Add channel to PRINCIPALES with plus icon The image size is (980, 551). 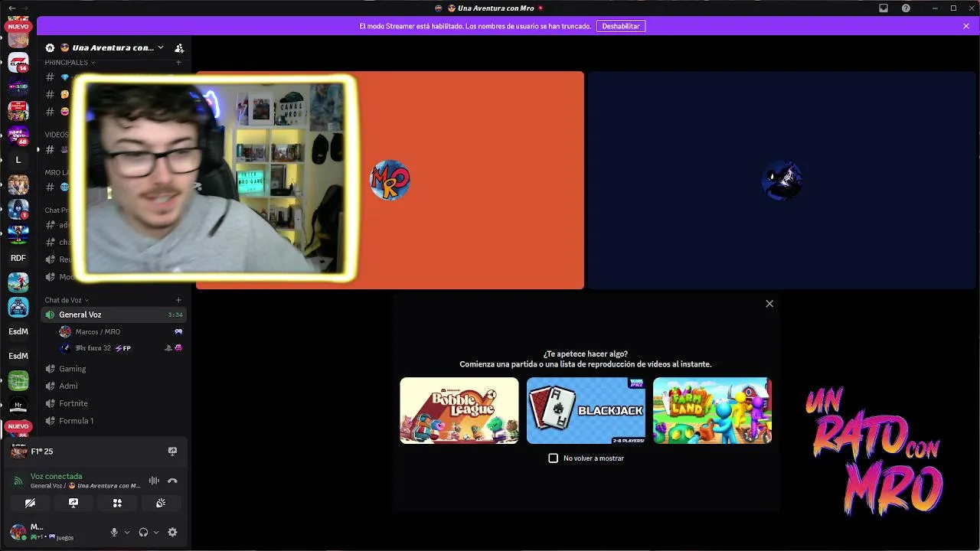pos(178,63)
